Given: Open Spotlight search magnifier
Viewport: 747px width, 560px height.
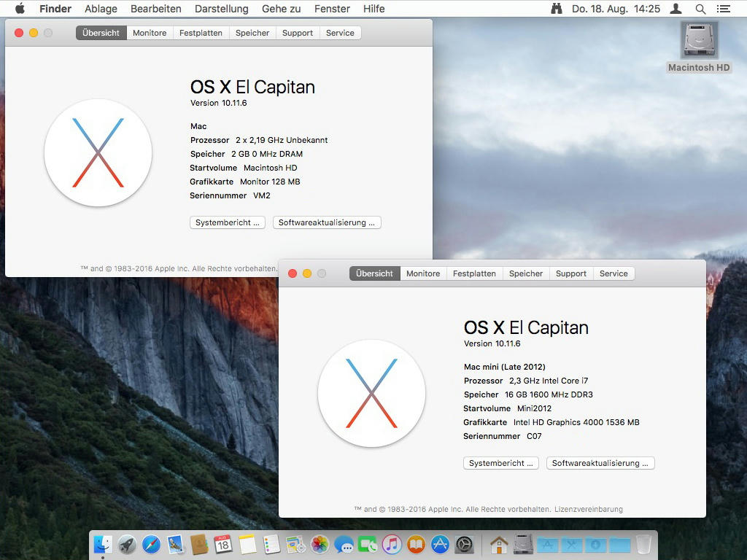Looking at the screenshot, I should (700, 9).
